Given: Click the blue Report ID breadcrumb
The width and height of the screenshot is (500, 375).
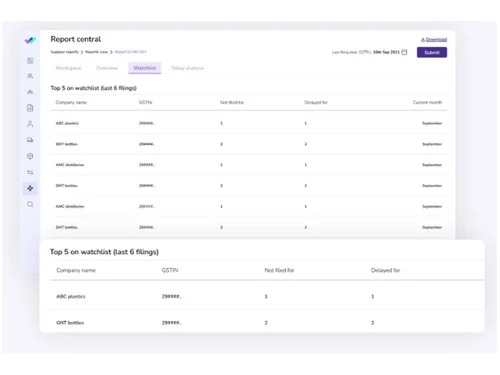Looking at the screenshot, I should [130, 52].
